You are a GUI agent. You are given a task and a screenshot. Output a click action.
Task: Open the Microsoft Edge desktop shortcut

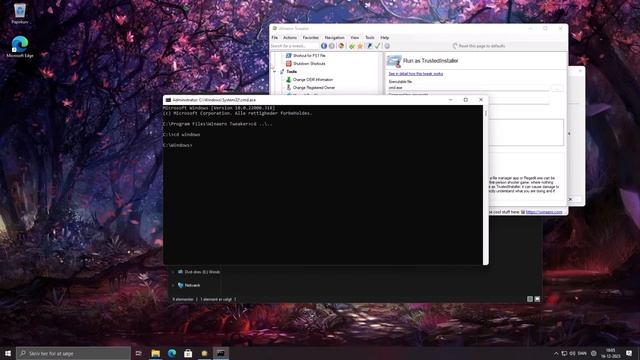[x=20, y=47]
